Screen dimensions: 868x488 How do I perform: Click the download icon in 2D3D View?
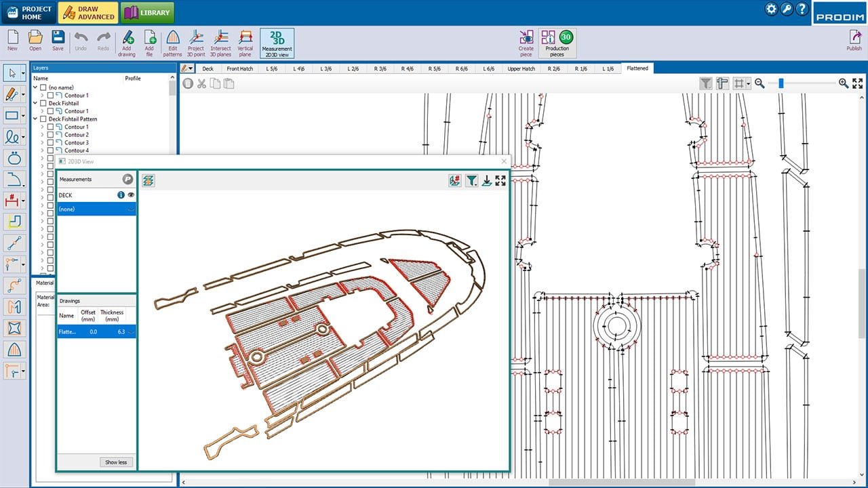(x=486, y=180)
